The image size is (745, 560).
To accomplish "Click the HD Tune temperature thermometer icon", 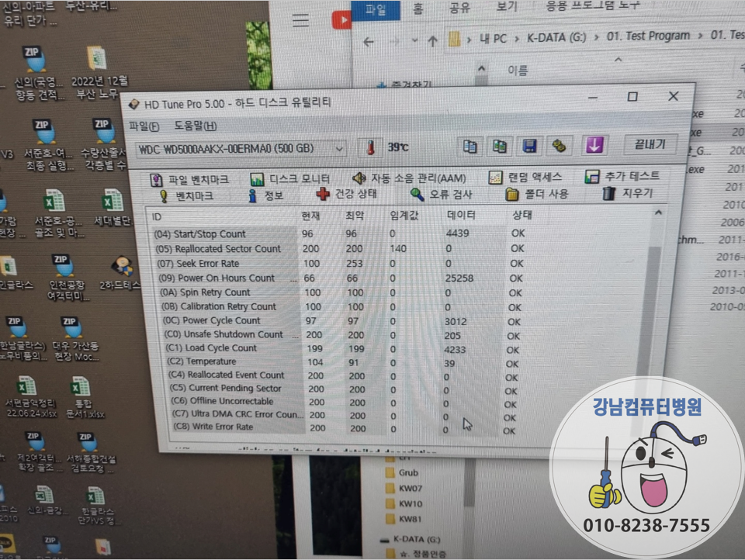I will 371,147.
